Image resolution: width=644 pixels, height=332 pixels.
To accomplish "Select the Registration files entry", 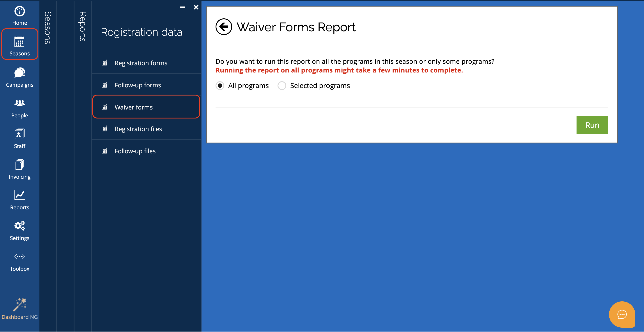I will [x=138, y=129].
